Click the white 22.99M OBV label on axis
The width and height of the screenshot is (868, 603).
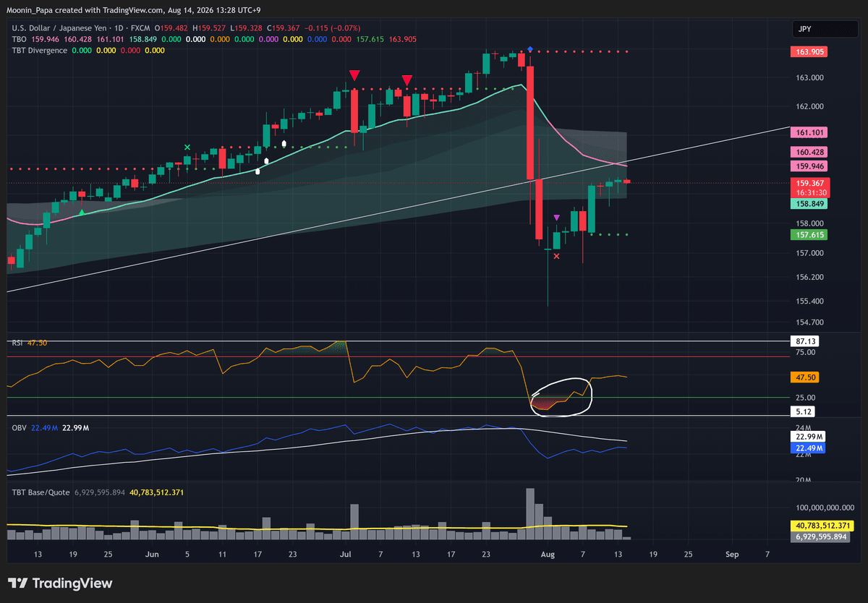[807, 437]
